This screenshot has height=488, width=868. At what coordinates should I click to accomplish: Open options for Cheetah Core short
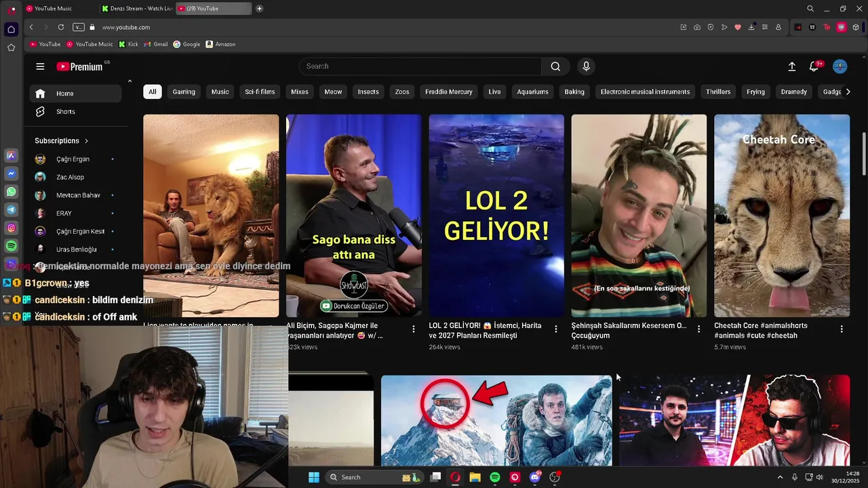(842, 329)
